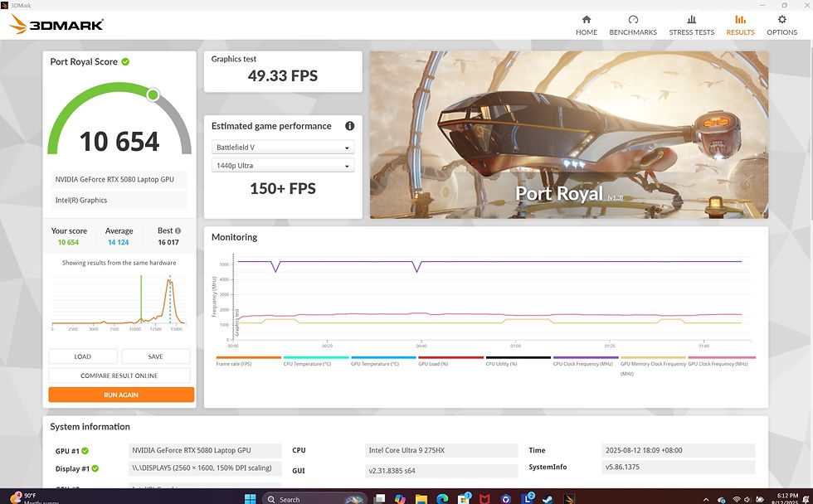
Task: Click the Intel(R) Graphics row
Action: [x=119, y=200]
